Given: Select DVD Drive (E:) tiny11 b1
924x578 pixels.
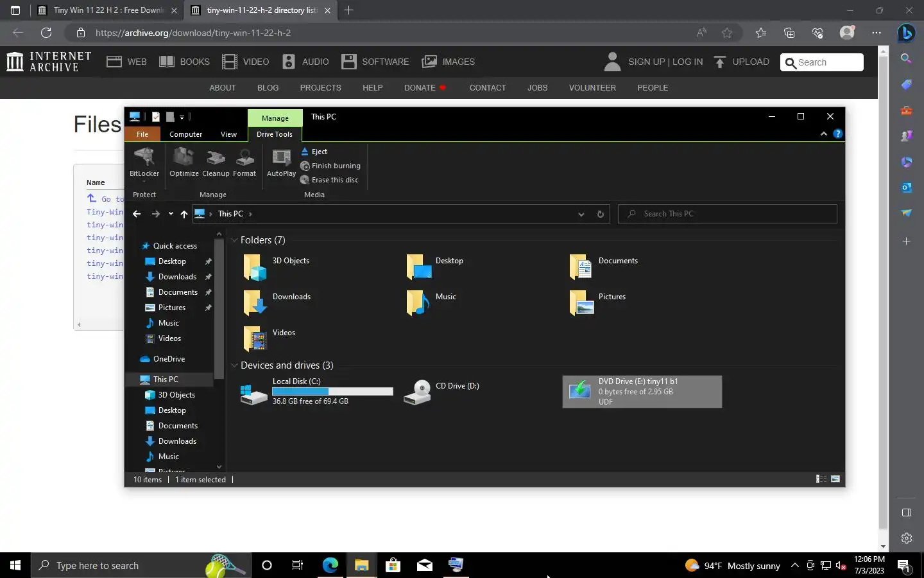Looking at the screenshot, I should (x=642, y=391).
